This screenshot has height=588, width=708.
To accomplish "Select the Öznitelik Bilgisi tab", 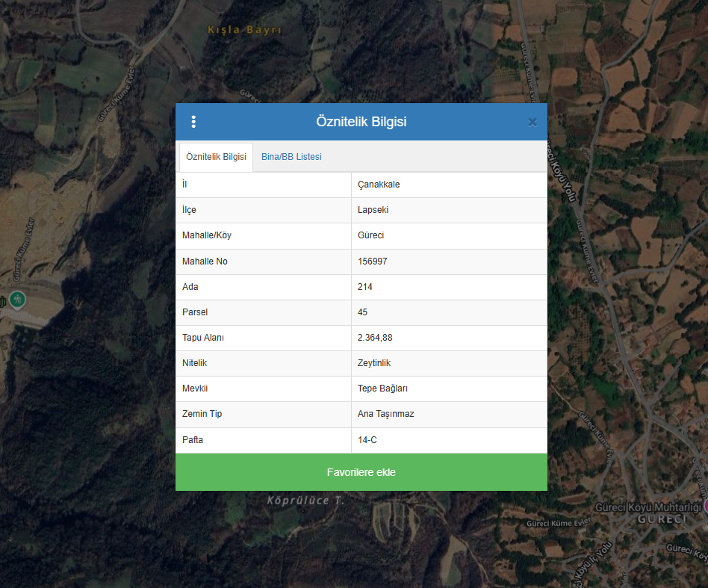I will 216,157.
